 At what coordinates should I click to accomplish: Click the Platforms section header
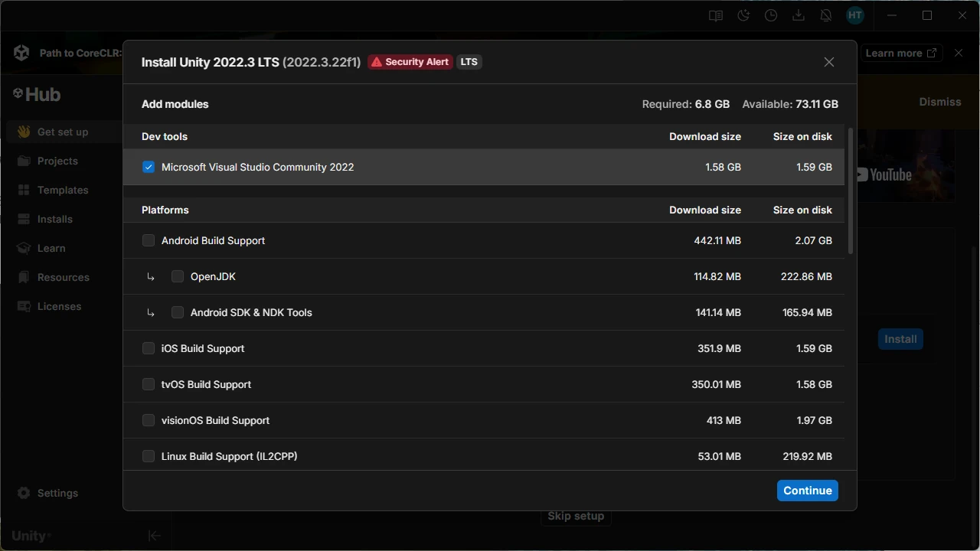pyautogui.click(x=165, y=210)
